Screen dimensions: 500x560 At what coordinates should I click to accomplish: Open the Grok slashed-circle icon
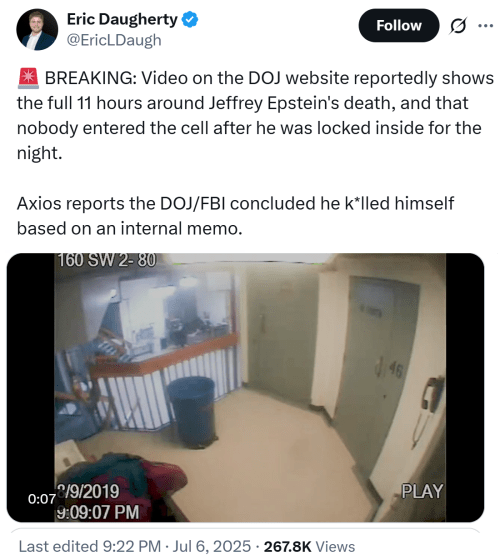[x=458, y=26]
